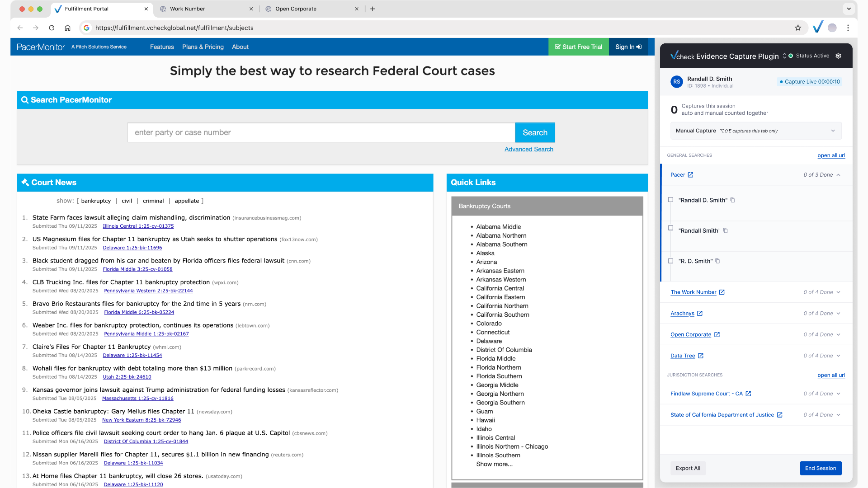
Task: Check the "Randall D. Smith" search checkbox
Action: [x=671, y=200]
